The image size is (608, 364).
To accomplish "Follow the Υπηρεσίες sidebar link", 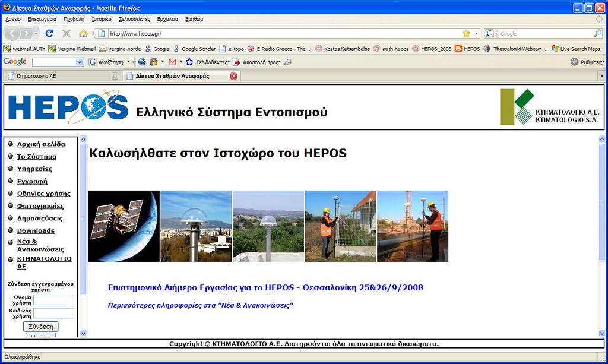I will [x=34, y=169].
